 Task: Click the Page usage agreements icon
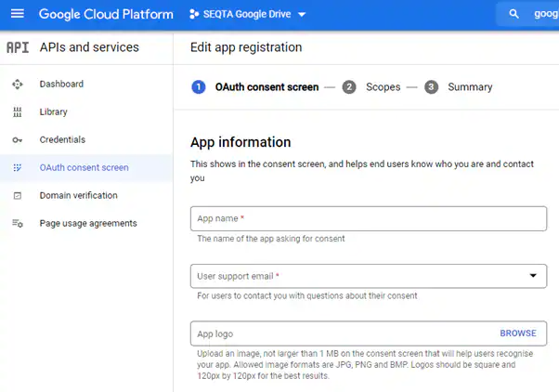[x=18, y=223]
